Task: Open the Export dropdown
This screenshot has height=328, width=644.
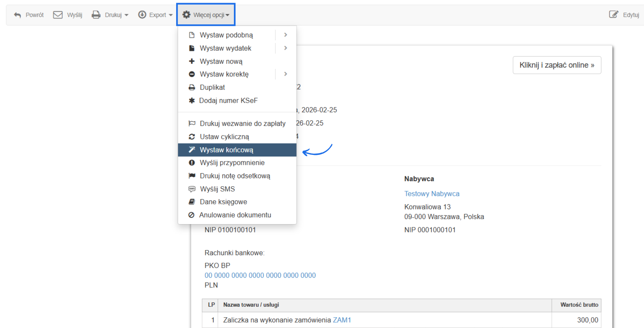Action: tap(155, 15)
